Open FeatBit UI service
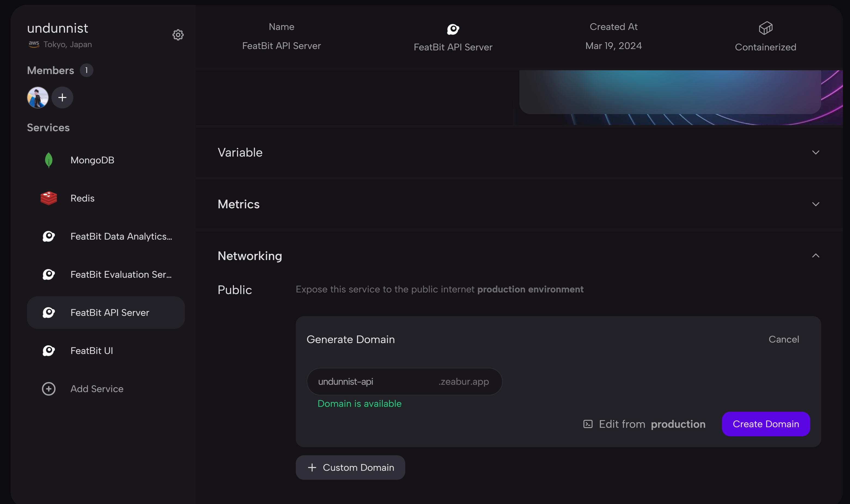 click(x=106, y=350)
